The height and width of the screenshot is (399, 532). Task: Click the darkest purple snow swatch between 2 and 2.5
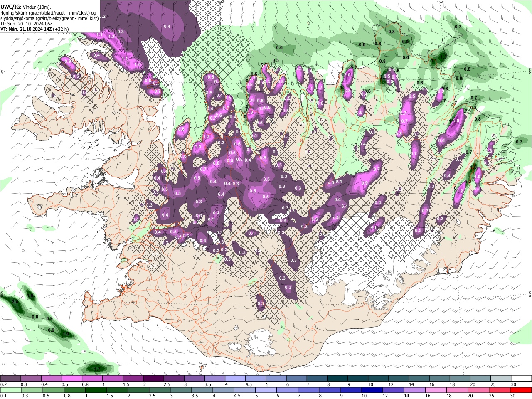point(153,379)
